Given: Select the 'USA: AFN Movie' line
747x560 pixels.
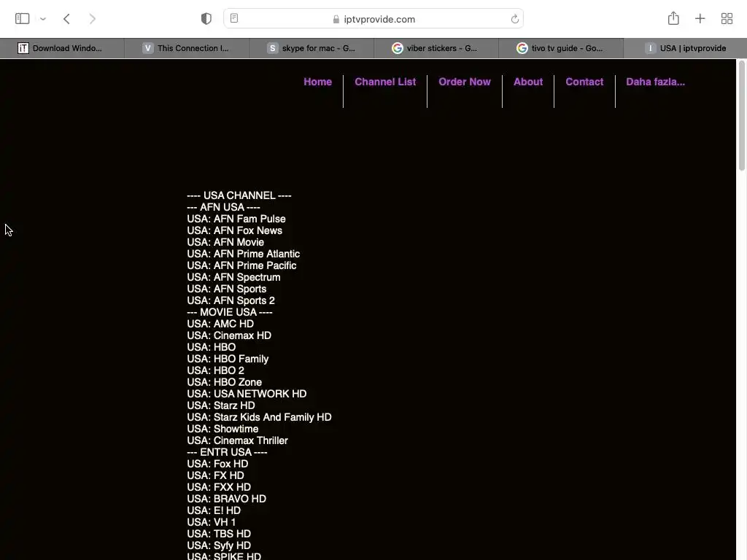Looking at the screenshot, I should pos(225,242).
